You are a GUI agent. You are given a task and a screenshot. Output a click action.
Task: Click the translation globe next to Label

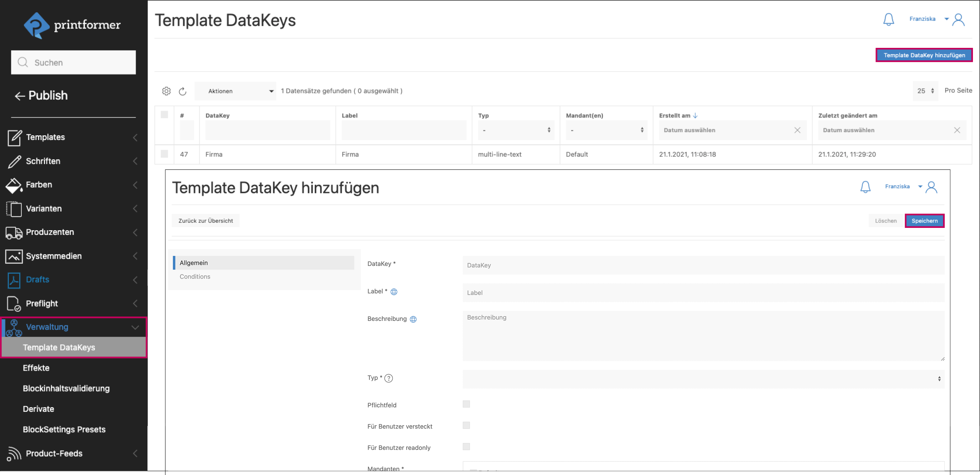(394, 291)
